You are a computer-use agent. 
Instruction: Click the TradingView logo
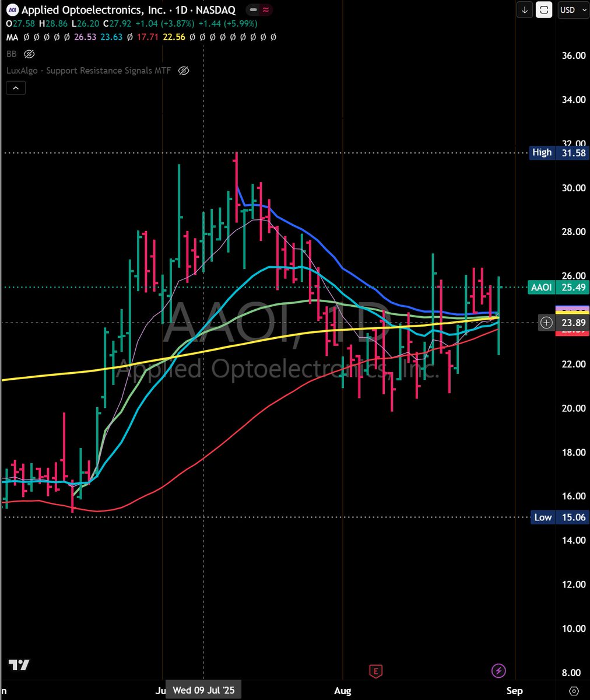[19, 665]
